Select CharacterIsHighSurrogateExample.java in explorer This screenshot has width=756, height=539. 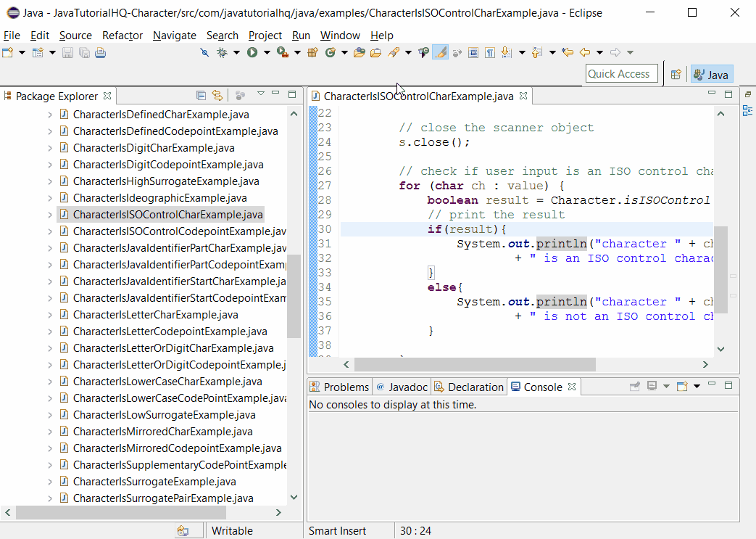click(166, 181)
